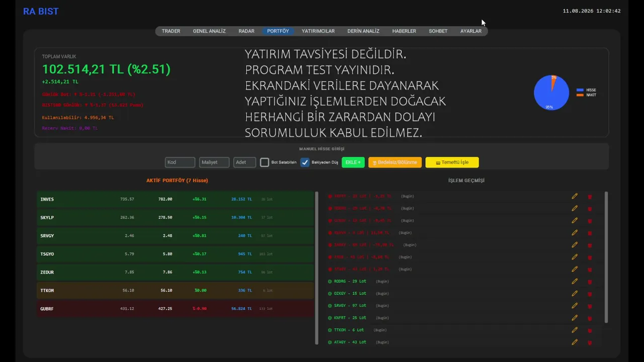Switch to the DERİN ANALİZ tab
The image size is (644, 362).
363,31
